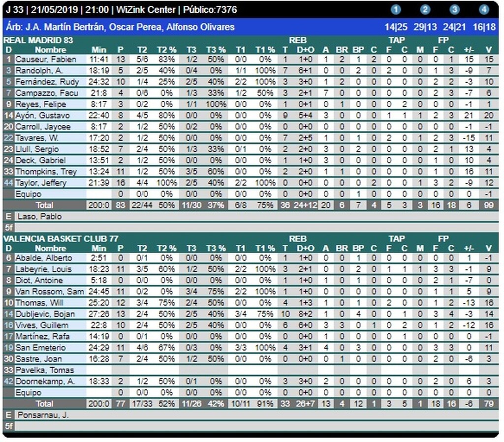Click Valencia T2 total 17/33

142,404
